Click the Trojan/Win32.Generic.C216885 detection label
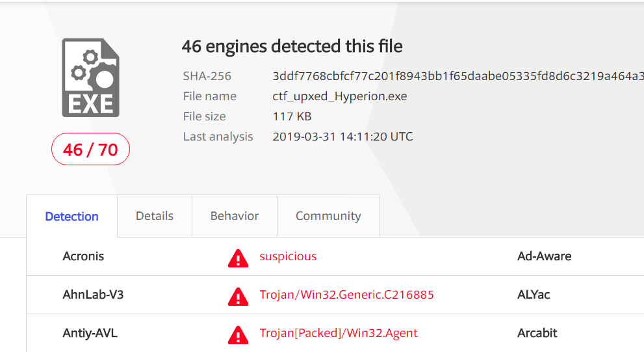This screenshot has width=644, height=352. 346,295
